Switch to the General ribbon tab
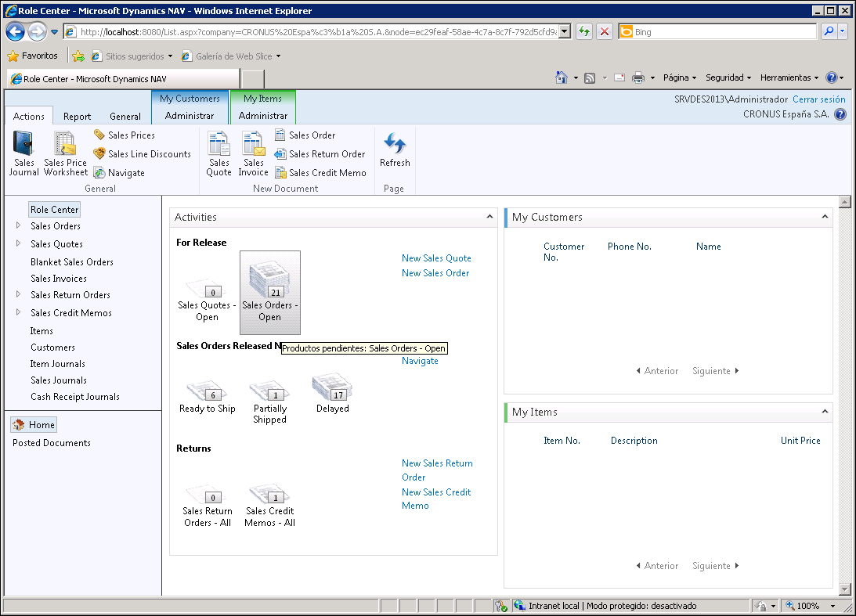The width and height of the screenshot is (856, 616). pyautogui.click(x=125, y=116)
